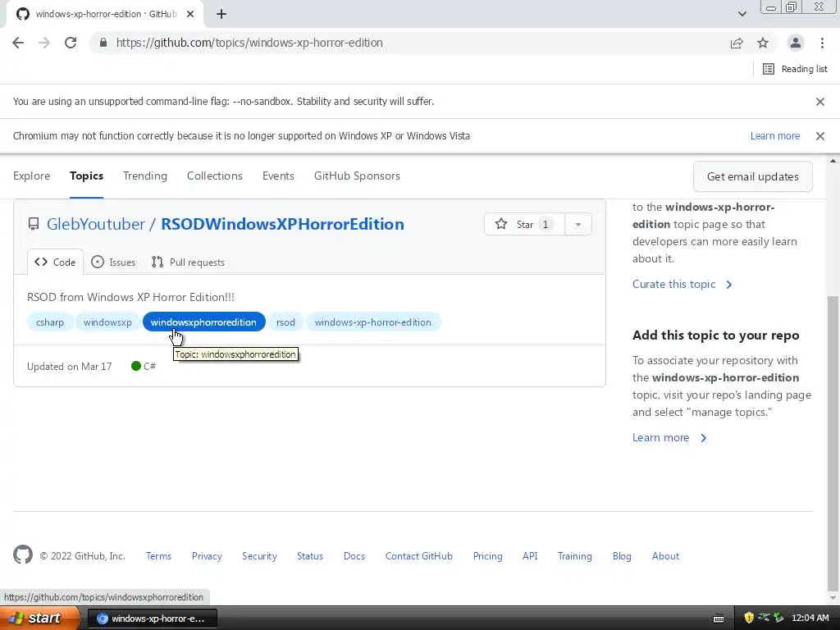Click the windowsxphorroredition topic tag

pyautogui.click(x=203, y=322)
